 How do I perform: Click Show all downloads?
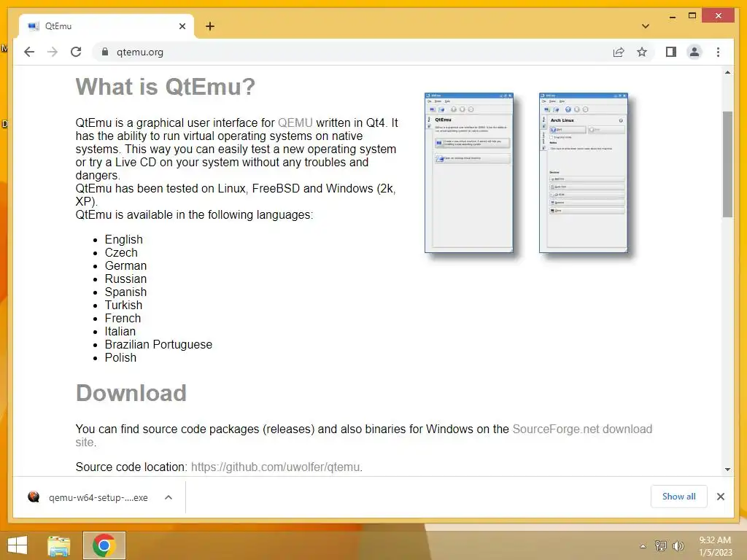pyautogui.click(x=678, y=497)
